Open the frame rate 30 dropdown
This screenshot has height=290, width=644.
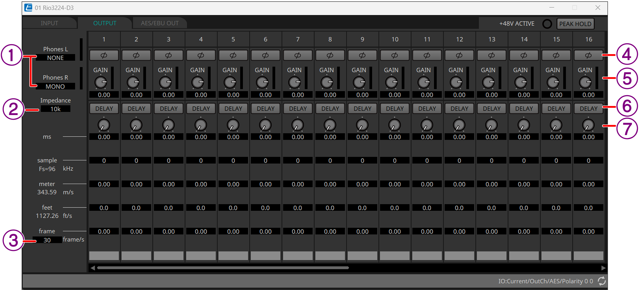pyautogui.click(x=47, y=240)
